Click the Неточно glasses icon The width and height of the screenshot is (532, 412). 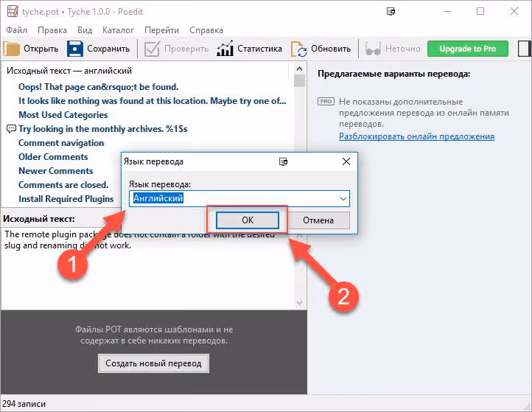click(373, 49)
